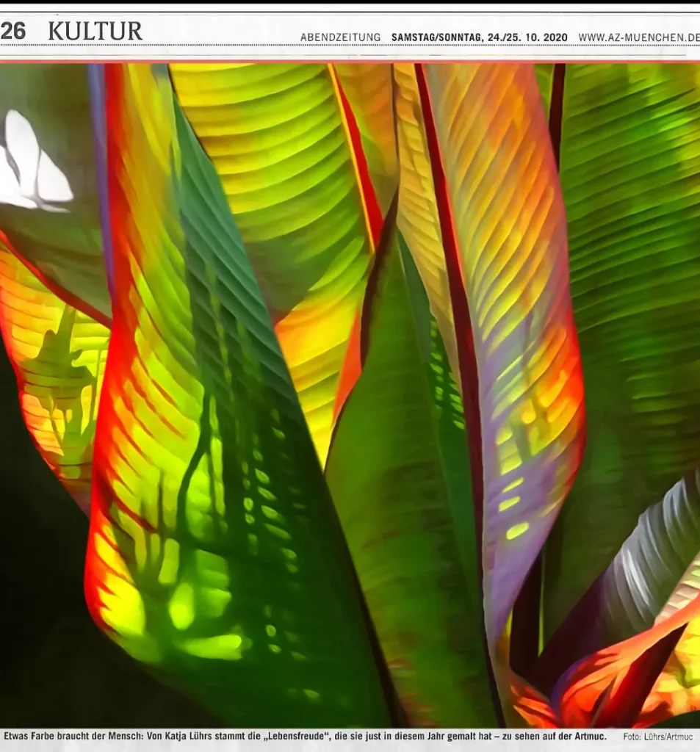The image size is (700, 752).
Task: Select the KULTUR section heading
Action: [95, 31]
